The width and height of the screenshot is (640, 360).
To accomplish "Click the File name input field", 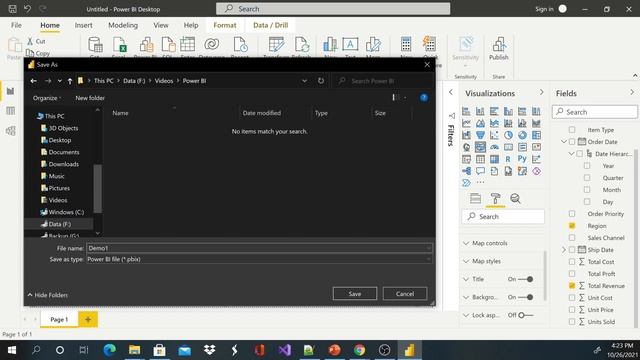I will click(x=259, y=248).
